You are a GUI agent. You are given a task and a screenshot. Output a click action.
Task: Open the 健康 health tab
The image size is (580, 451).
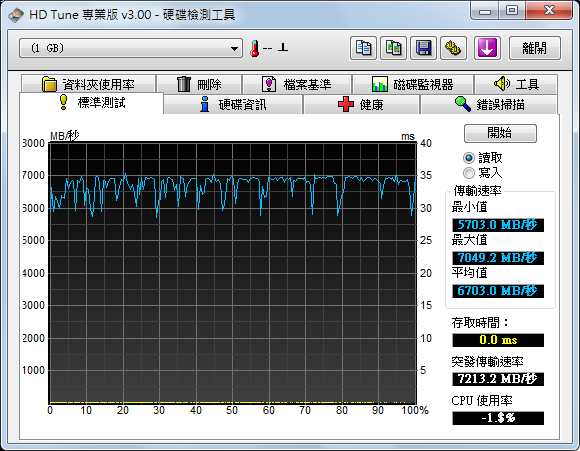tap(361, 104)
